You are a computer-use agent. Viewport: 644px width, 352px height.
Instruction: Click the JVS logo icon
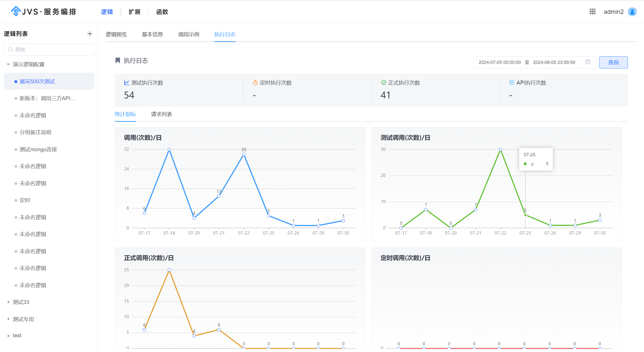click(x=16, y=11)
